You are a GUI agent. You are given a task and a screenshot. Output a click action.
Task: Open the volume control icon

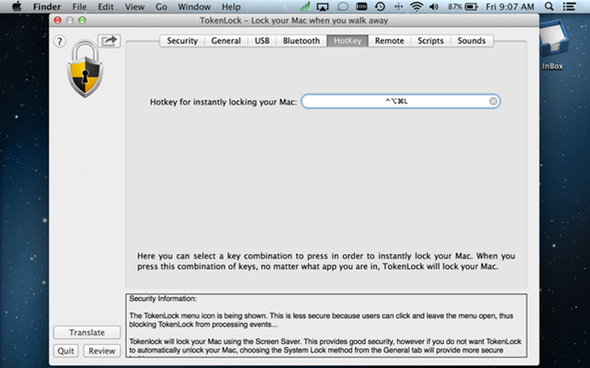pos(434,7)
